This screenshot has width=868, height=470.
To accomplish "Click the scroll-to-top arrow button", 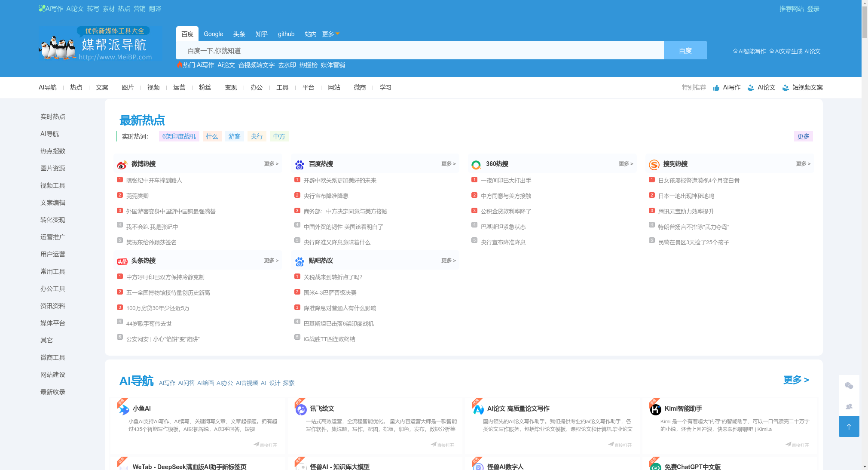I will [x=849, y=427].
